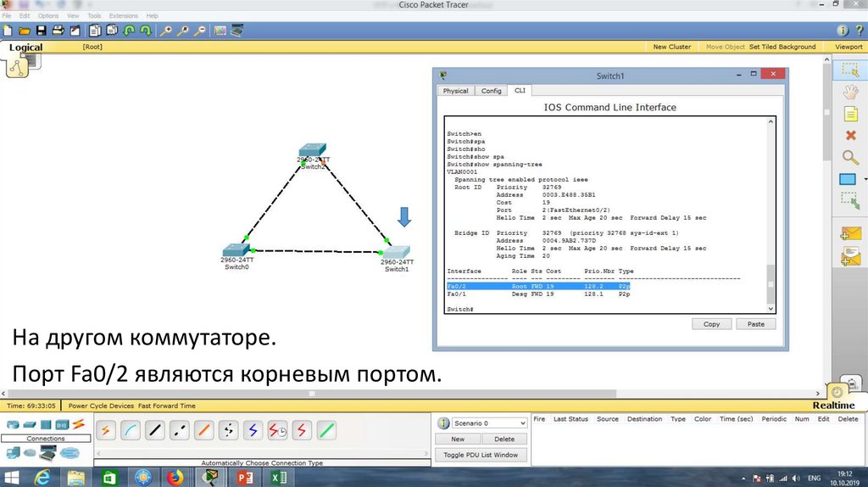Image resolution: width=868 pixels, height=487 pixels.
Task: Pick the automatic lightning connection type
Action: pyautogui.click(x=106, y=430)
